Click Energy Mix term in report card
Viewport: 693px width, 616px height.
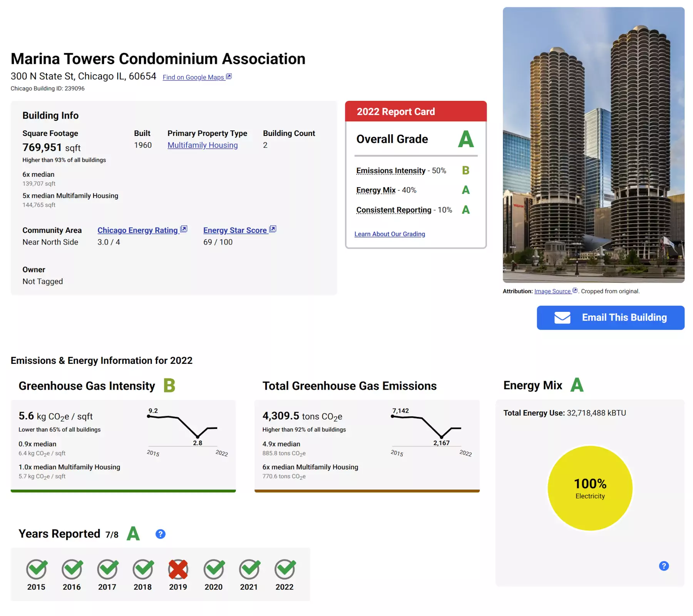coord(376,190)
